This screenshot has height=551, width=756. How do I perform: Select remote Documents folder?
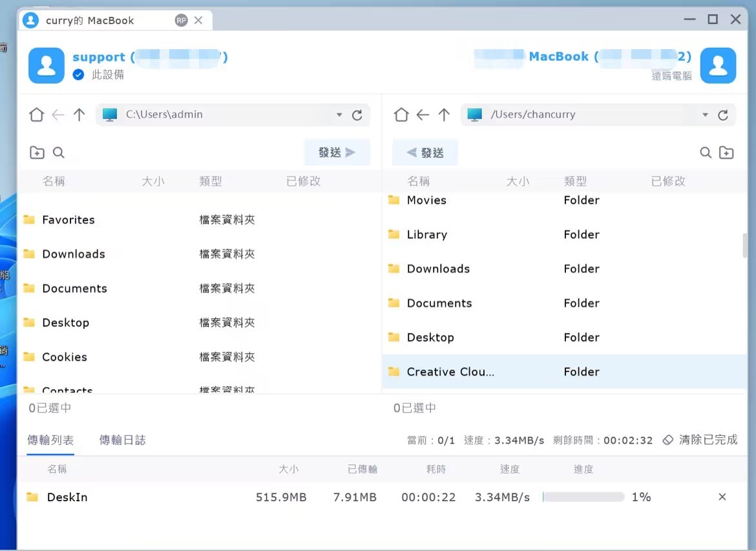[564, 303]
